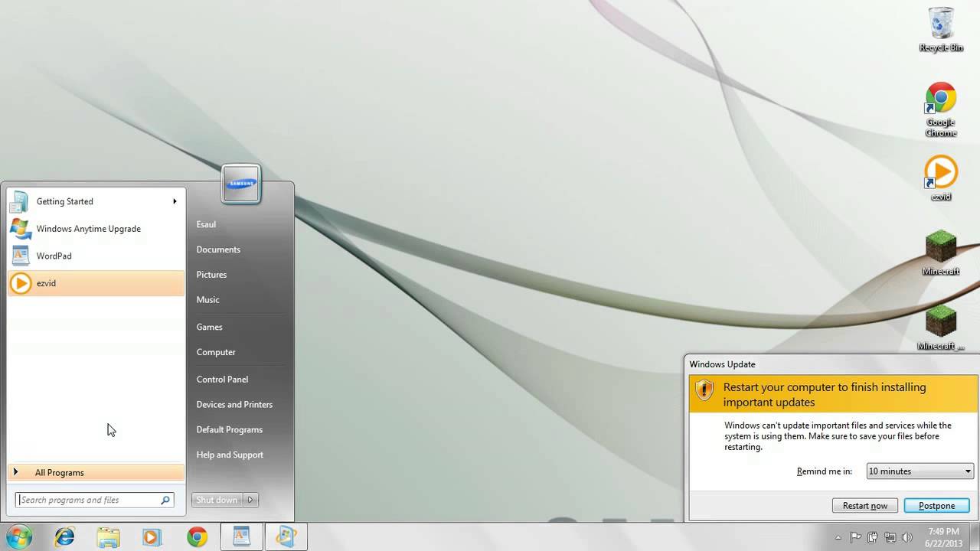This screenshot has width=980, height=551.
Task: Click the Postpone button
Action: (x=937, y=505)
